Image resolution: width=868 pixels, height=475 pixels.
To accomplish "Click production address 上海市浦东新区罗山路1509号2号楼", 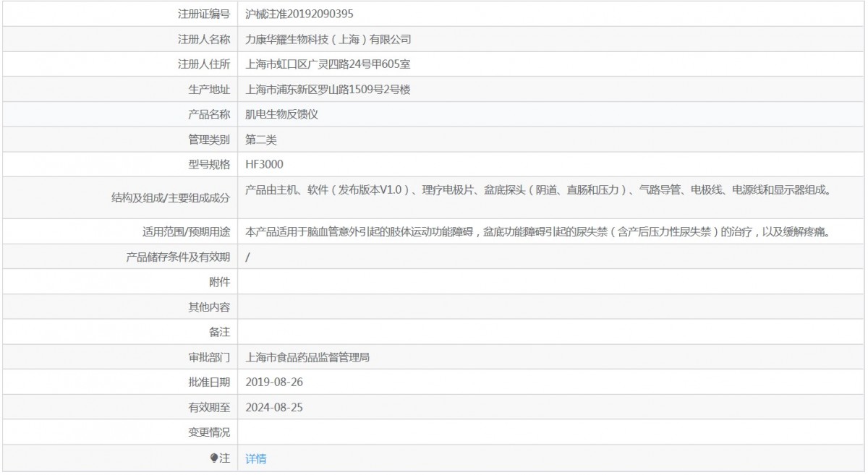I will point(329,90).
